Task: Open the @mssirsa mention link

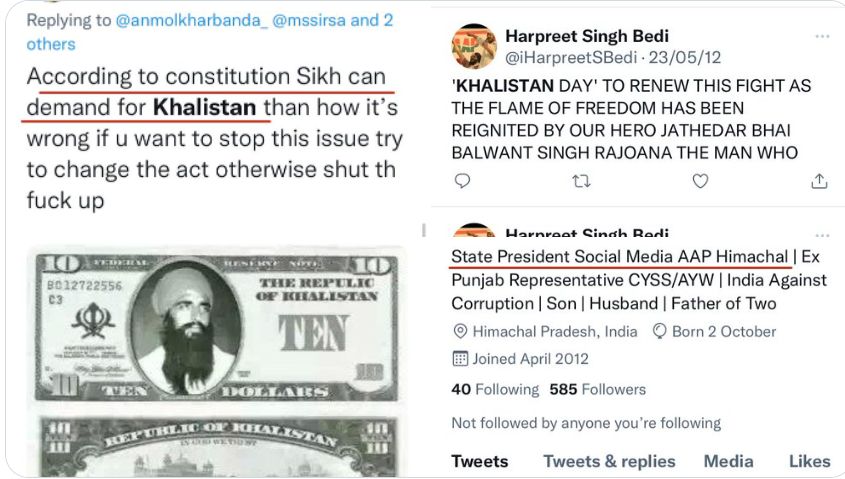Action: [x=309, y=20]
